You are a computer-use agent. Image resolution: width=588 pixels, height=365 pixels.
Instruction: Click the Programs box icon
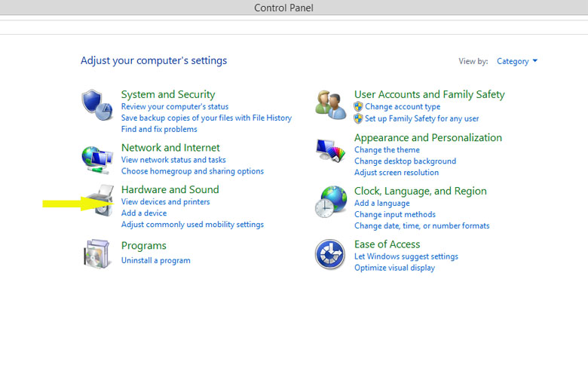96,253
